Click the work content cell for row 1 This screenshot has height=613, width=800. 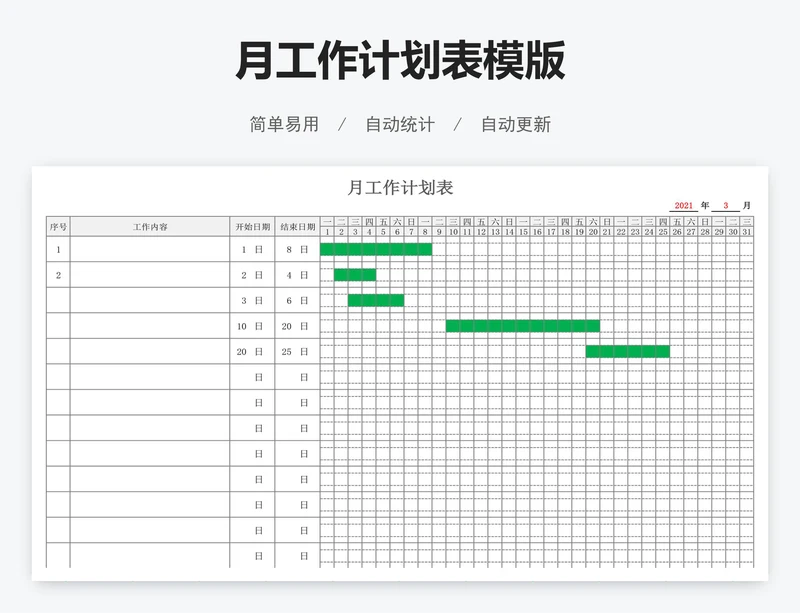(150, 250)
